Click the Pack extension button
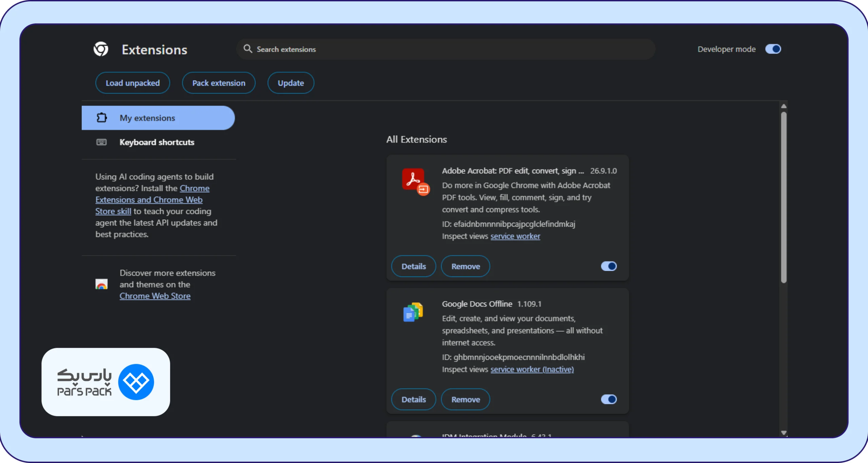Screen dimensions: 868x463 [x=219, y=83]
